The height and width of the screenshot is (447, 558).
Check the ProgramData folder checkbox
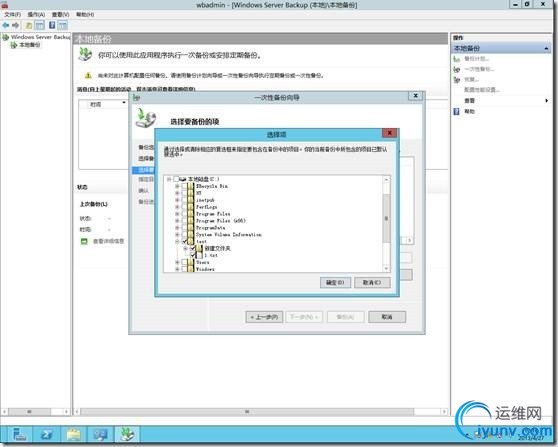pyautogui.click(x=184, y=228)
